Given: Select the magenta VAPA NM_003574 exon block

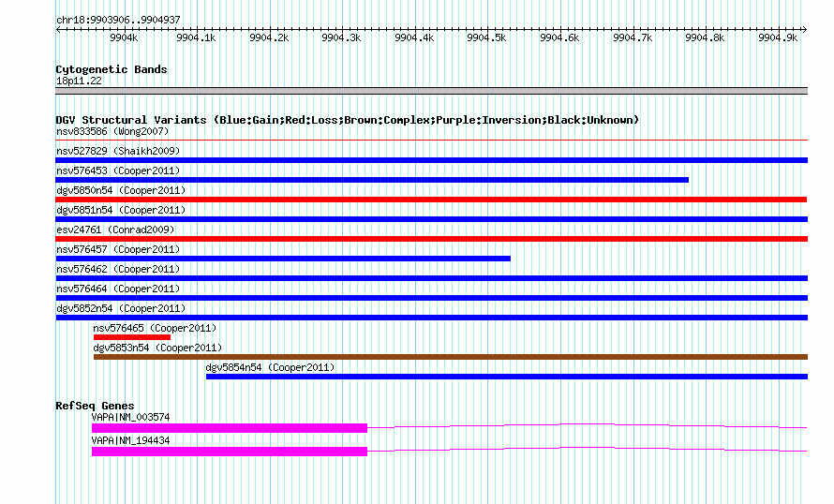Looking at the screenshot, I should coord(230,428).
